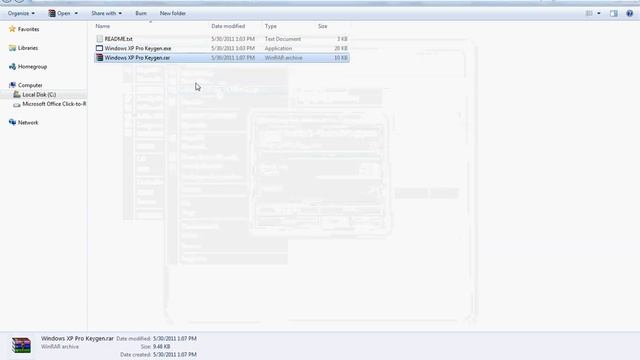Click Local Disk (C:) drive icon
The image size is (640, 360).
tap(17, 94)
